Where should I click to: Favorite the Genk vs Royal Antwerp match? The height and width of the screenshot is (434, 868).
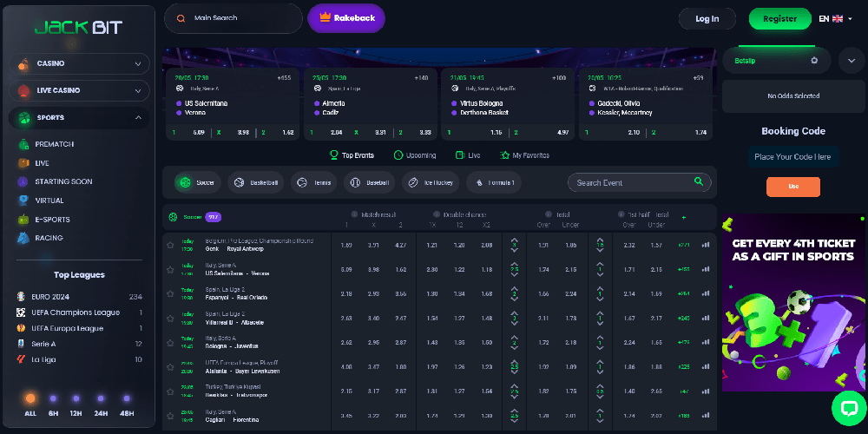pos(170,245)
